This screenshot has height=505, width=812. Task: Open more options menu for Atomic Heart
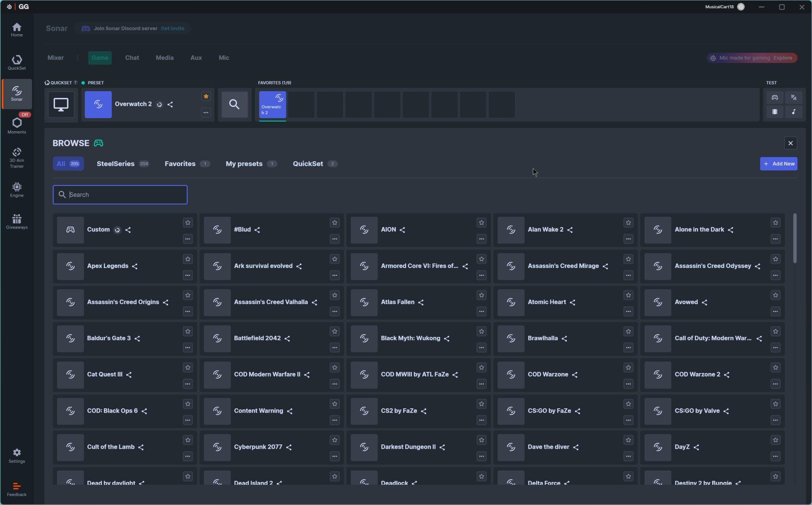[628, 312]
